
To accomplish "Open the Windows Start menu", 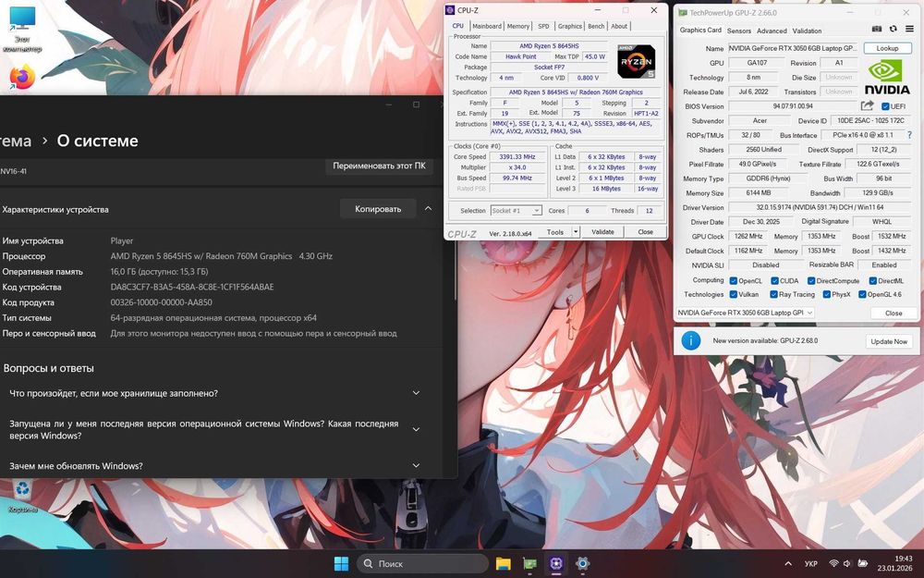I will point(341,563).
